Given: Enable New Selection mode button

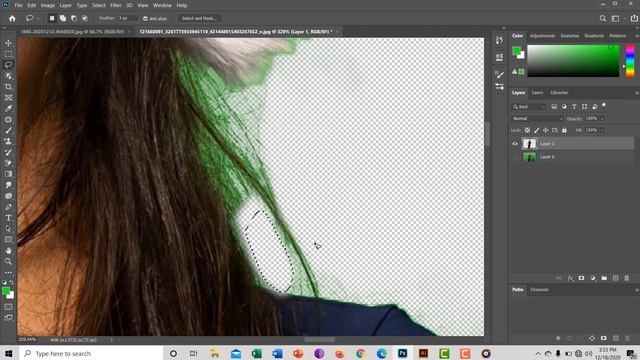Looking at the screenshot, I should click(52, 18).
